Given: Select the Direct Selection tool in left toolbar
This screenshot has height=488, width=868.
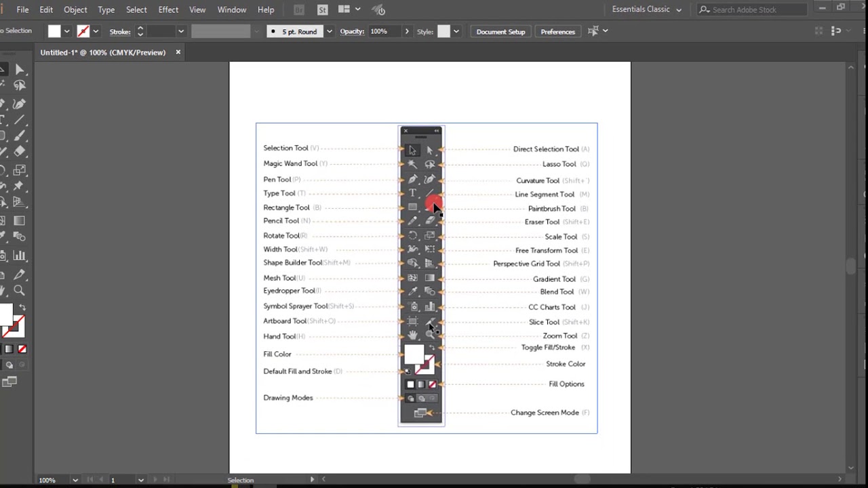Looking at the screenshot, I should pos(19,69).
